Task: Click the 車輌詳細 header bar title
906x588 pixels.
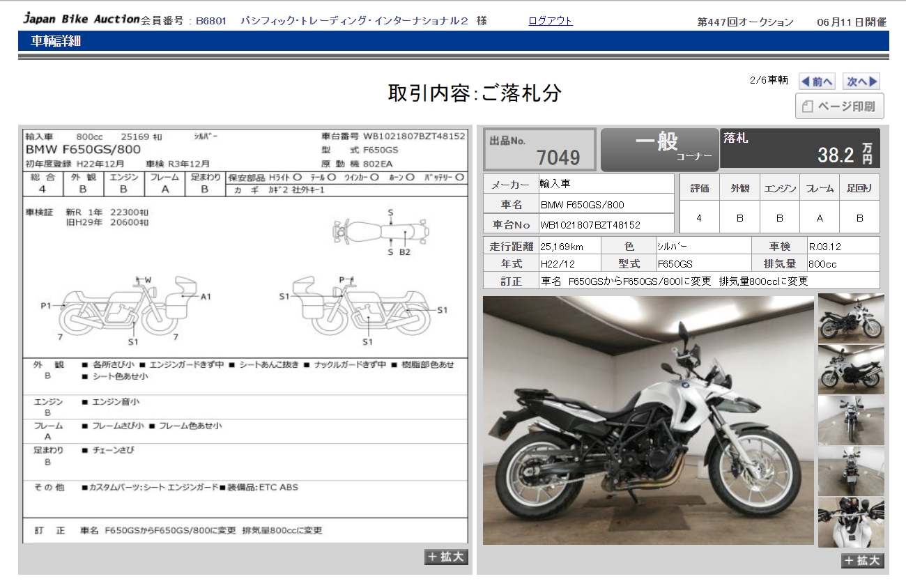Action: (56, 41)
